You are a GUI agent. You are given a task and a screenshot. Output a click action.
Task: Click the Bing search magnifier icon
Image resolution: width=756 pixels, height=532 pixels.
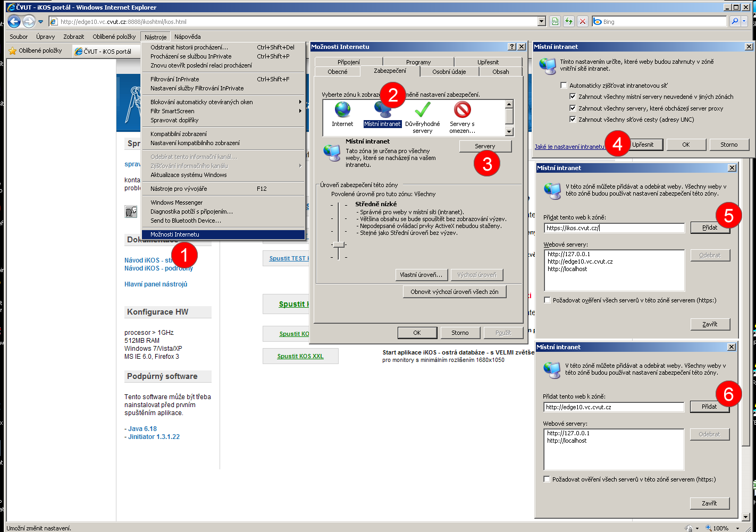click(735, 21)
